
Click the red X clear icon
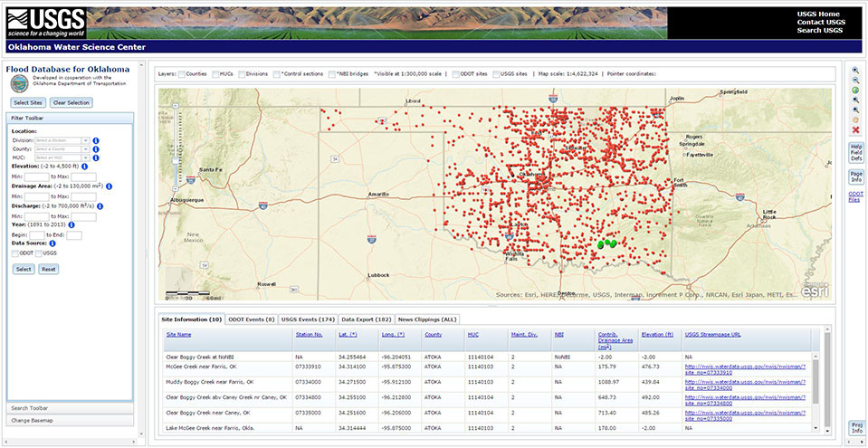855,130
